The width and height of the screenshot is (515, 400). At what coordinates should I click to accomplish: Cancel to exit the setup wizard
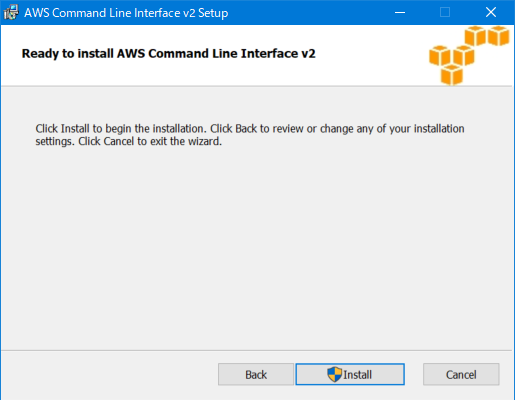(x=461, y=374)
